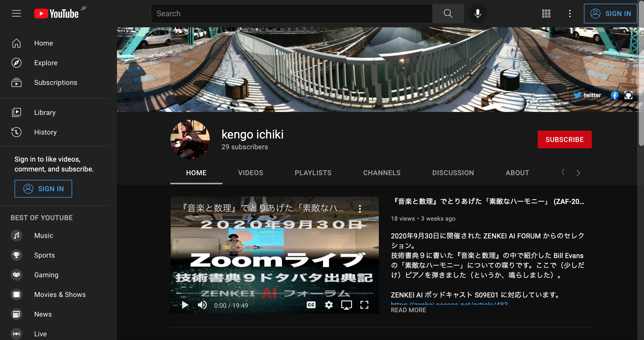This screenshot has height=340, width=644.
Task: Click the "29 subscribers" text
Action: (244, 147)
